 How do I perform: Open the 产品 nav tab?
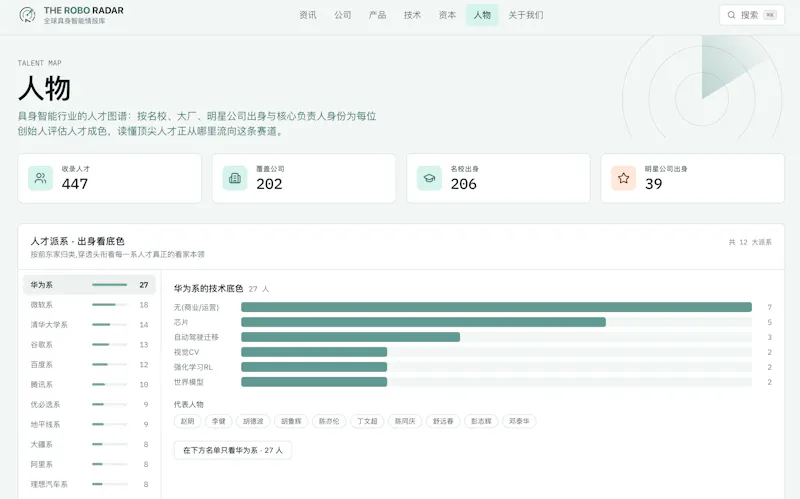click(x=377, y=15)
